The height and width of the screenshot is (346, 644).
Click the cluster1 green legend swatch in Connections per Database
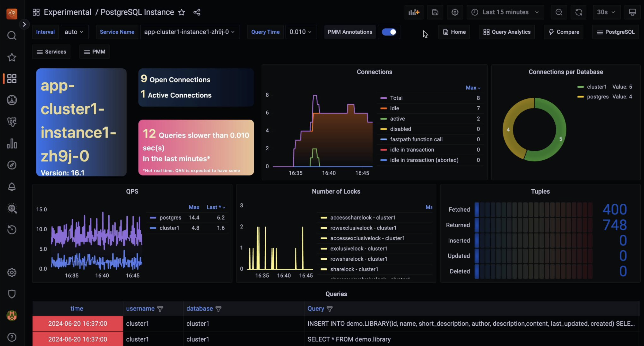pos(581,87)
